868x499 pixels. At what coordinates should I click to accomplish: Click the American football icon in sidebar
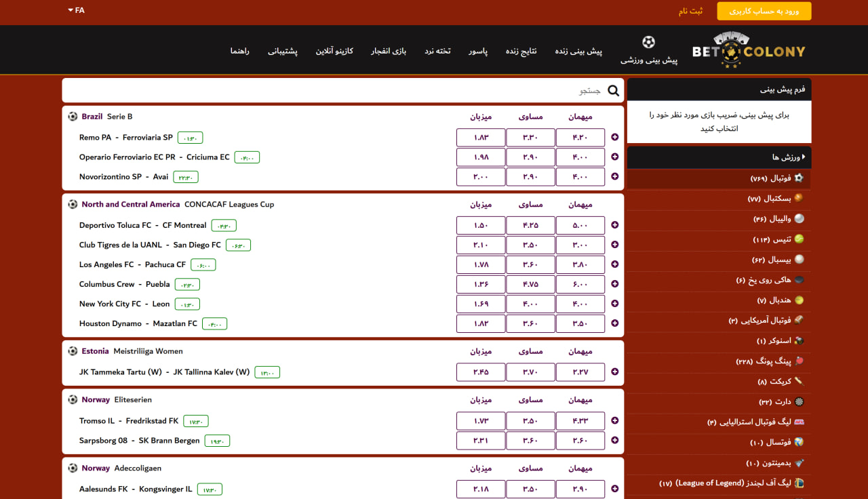(799, 320)
